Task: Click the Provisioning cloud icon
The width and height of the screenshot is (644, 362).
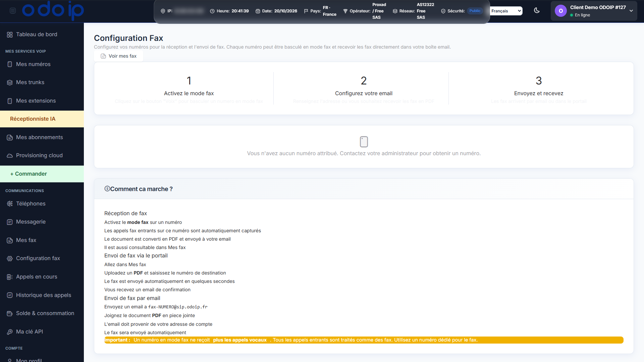Action: [10, 156]
